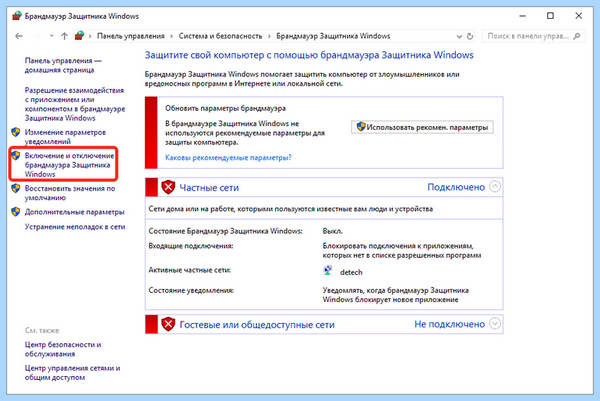Close the firewall window
The width and height of the screenshot is (600, 401).
coord(579,16)
